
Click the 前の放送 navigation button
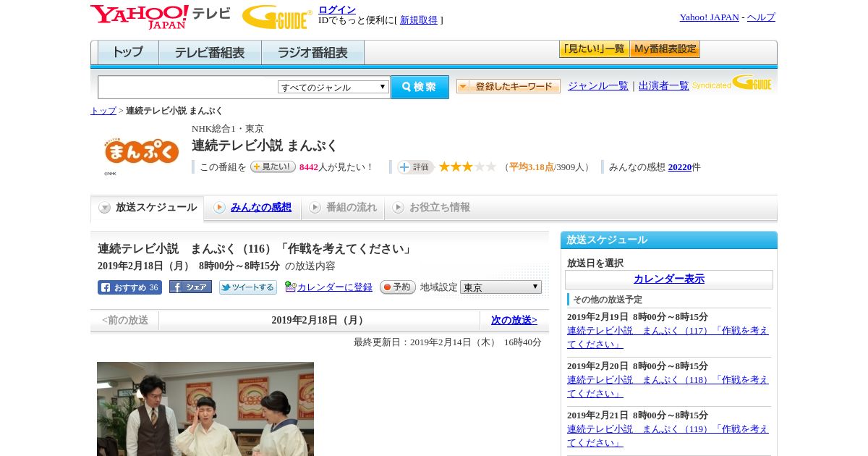pos(124,320)
